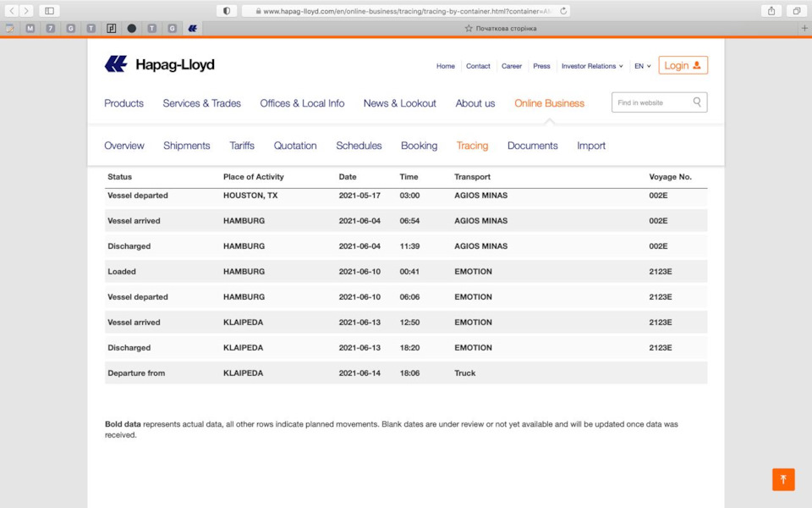
Task: Open News & Lookout menu
Action: coord(400,103)
